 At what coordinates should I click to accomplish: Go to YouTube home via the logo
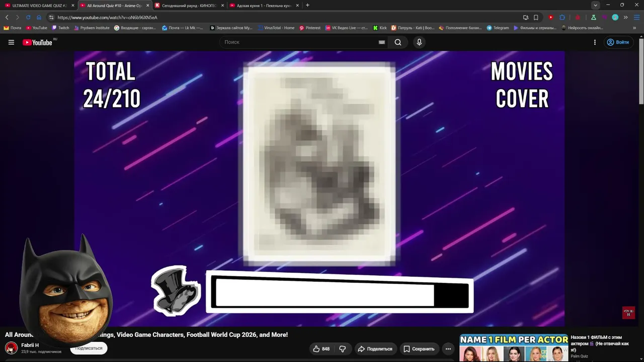(x=38, y=42)
